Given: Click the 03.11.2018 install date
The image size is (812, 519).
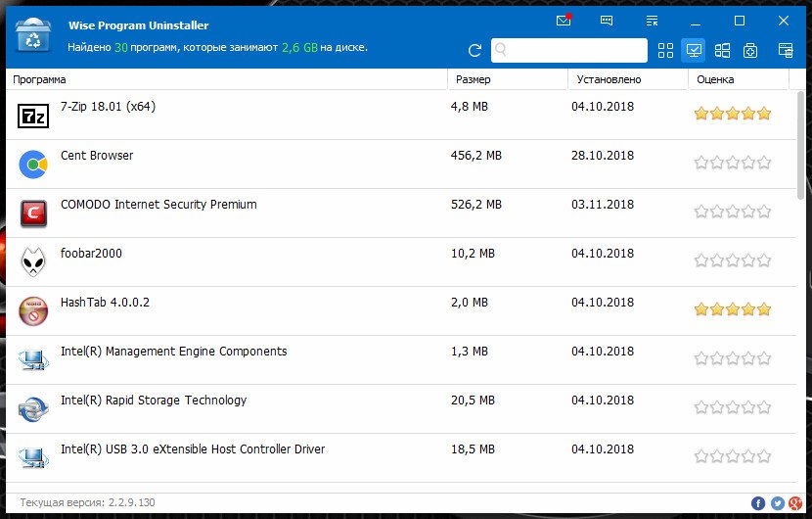Looking at the screenshot, I should (603, 205).
